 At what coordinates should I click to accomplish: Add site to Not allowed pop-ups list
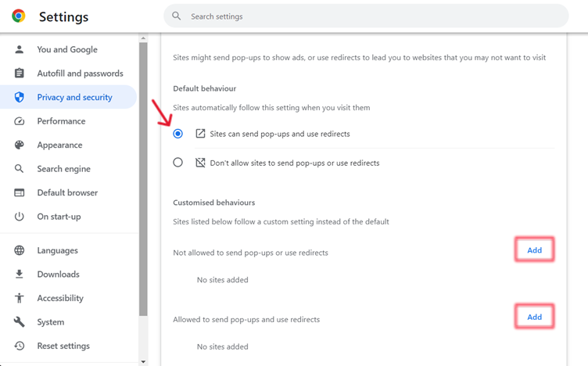534,249
